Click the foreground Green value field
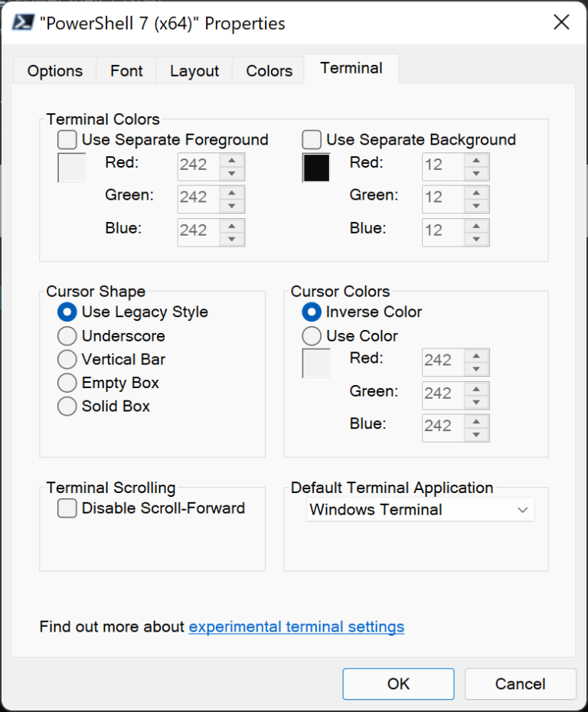The image size is (588, 712). (x=198, y=198)
